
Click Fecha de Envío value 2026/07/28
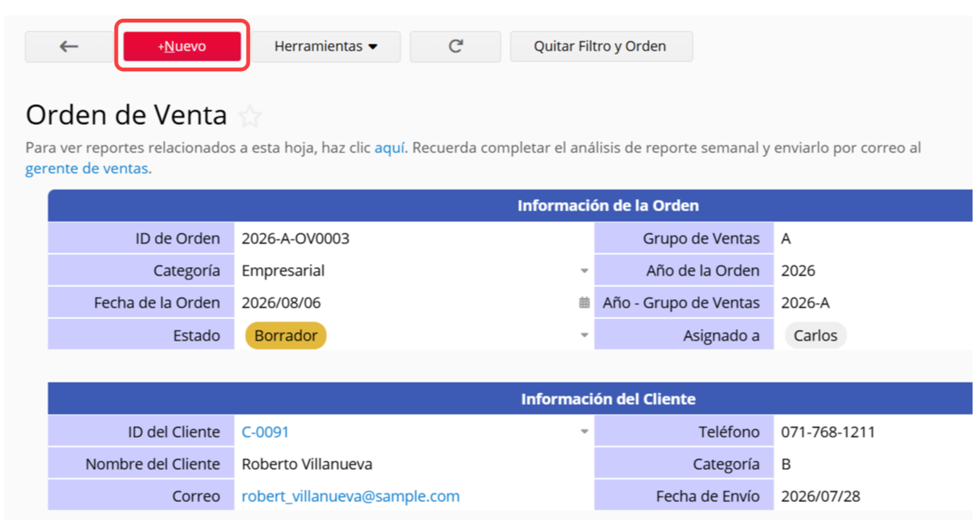click(820, 496)
